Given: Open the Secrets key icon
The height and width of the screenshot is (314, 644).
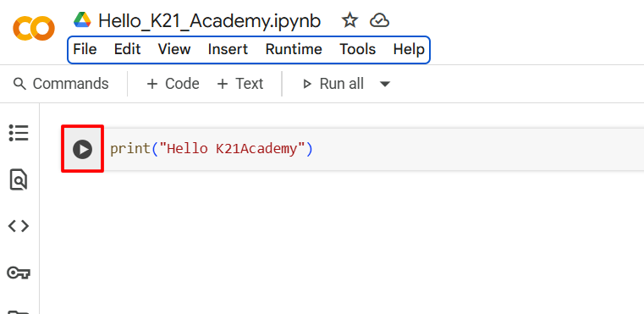Looking at the screenshot, I should 19,273.
